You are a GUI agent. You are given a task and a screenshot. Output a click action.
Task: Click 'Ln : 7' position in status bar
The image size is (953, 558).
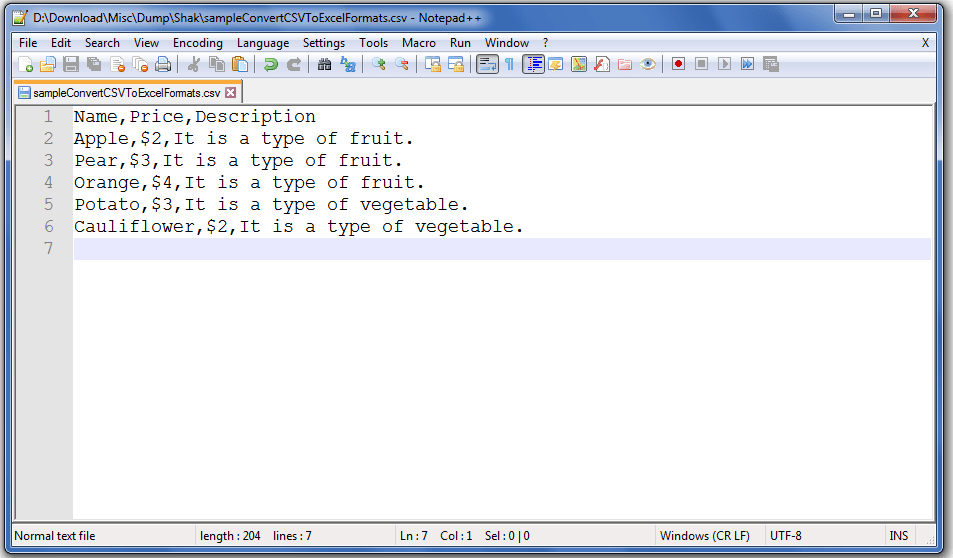(414, 536)
